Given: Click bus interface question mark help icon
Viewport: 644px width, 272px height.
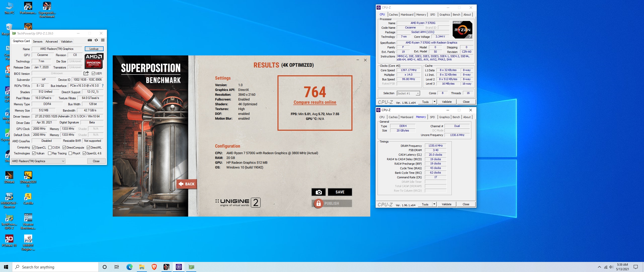Looking at the screenshot, I should [103, 86].
